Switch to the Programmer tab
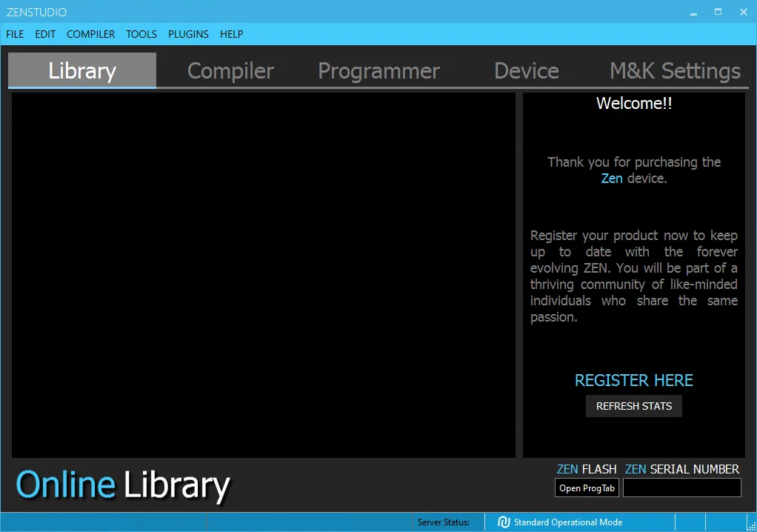 pos(378,70)
